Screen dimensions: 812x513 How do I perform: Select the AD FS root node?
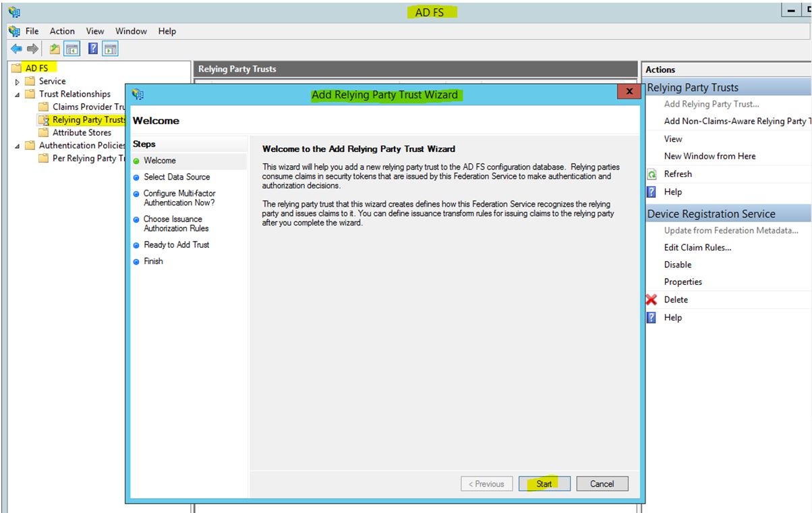36,68
